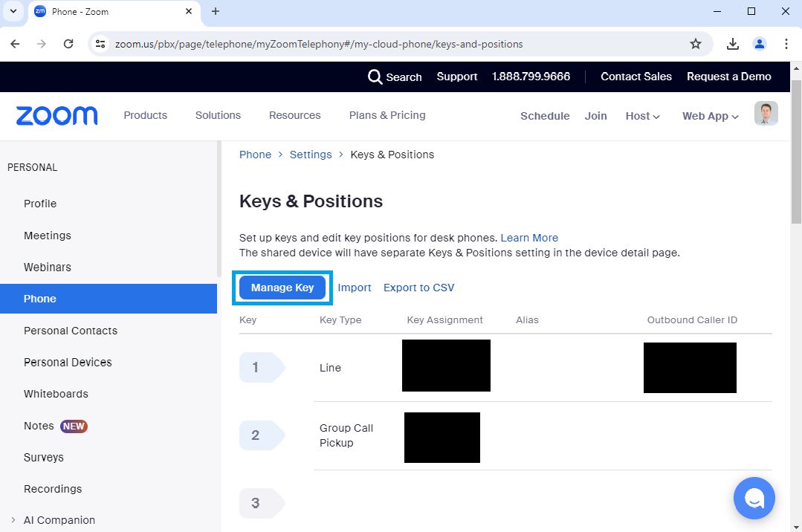Open Whiteboards in the sidebar
Viewport: 802px width, 532px height.
coord(56,394)
